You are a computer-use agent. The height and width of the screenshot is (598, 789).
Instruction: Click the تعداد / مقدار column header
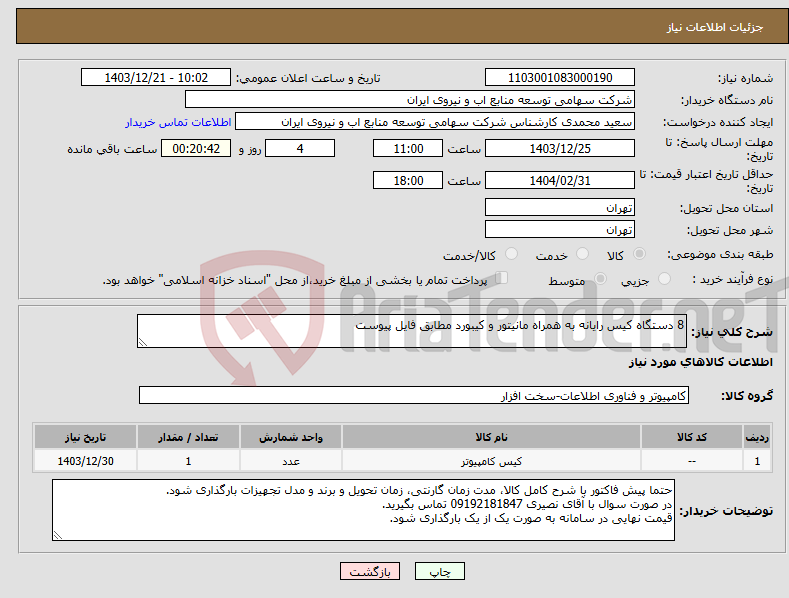click(x=188, y=437)
